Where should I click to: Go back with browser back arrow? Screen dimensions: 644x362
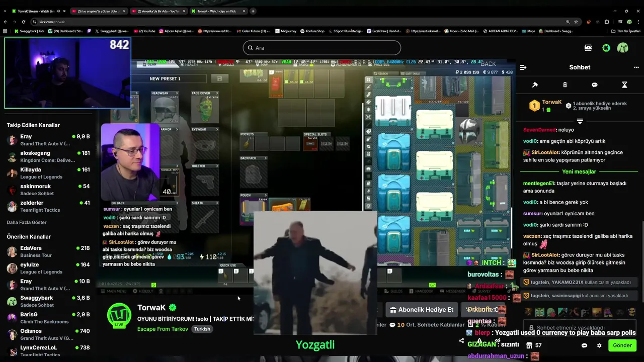click(x=6, y=22)
